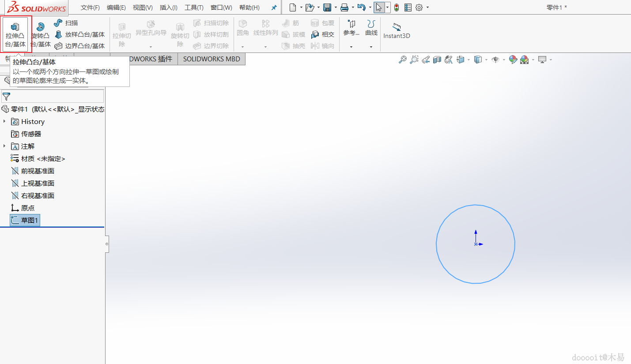Toggle the menu bar pin
Image resolution: width=631 pixels, height=364 pixels.
(x=274, y=8)
